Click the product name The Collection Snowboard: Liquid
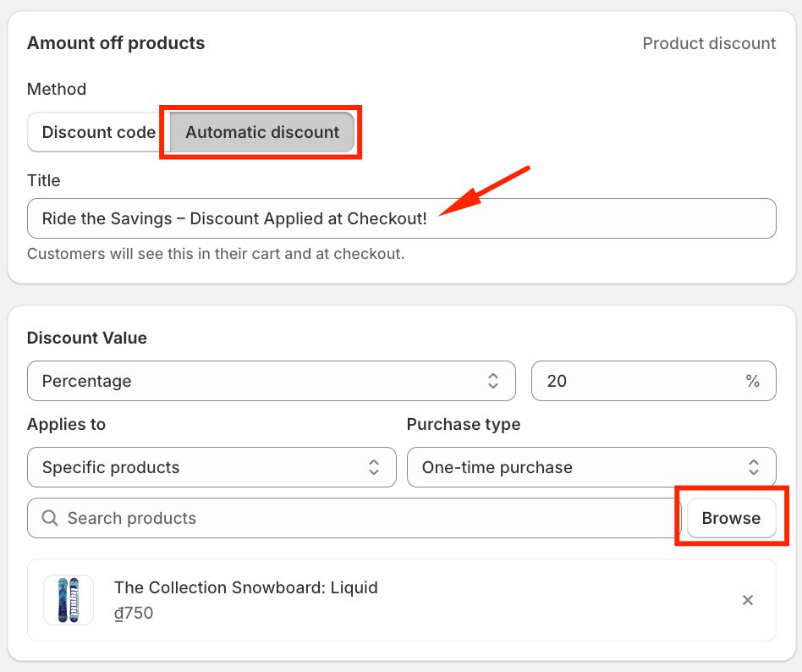The height and width of the screenshot is (672, 802). (245, 587)
